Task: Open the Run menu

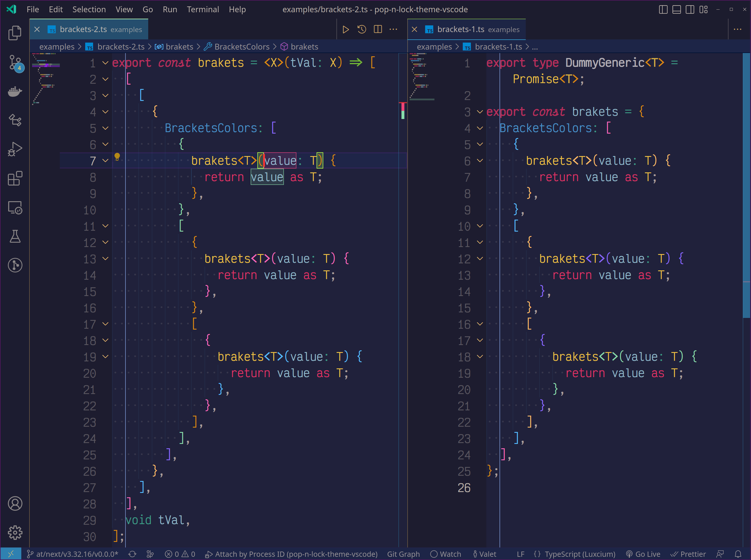Action: click(170, 10)
